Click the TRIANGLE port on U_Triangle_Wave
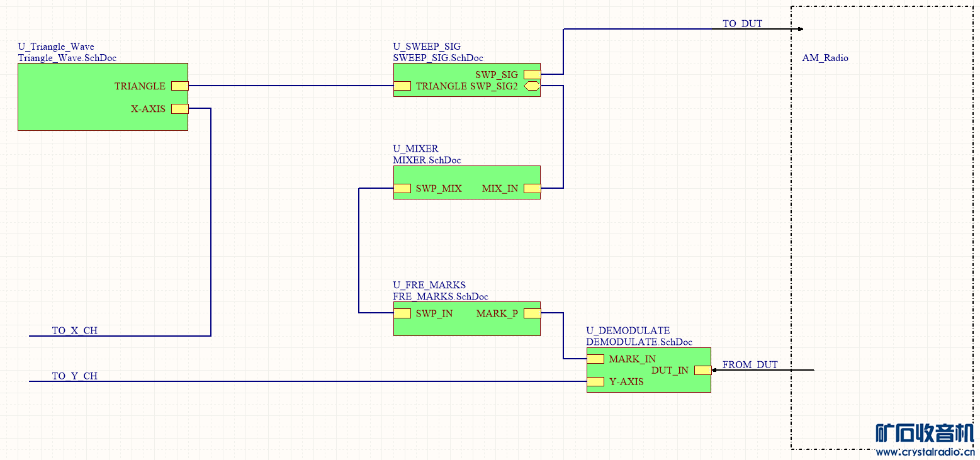The image size is (980, 460). tap(179, 86)
